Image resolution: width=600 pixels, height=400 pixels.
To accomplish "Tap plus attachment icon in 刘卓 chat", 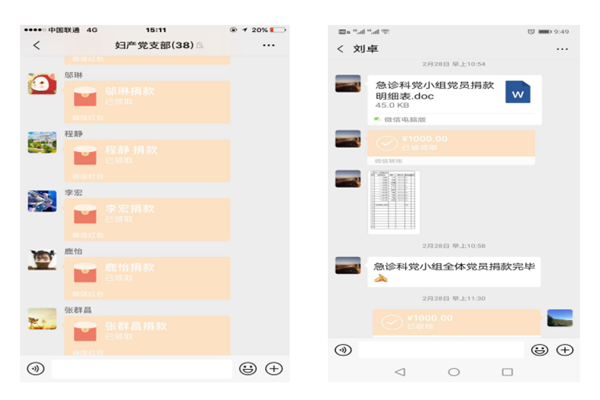I will point(564,350).
